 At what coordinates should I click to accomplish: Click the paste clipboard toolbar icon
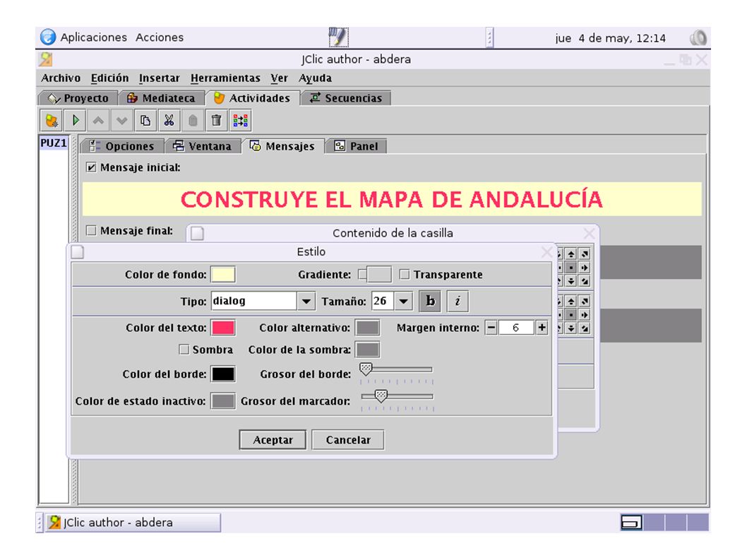tap(193, 121)
